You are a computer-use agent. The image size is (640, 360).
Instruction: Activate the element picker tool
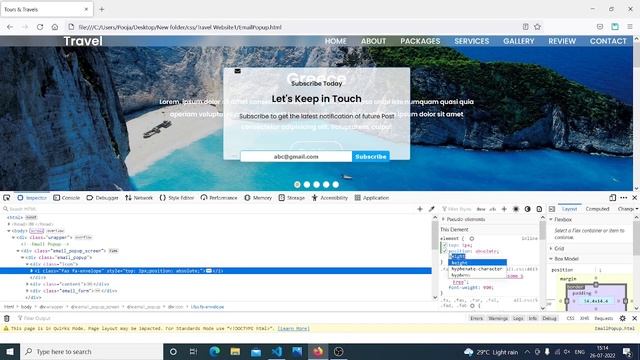tap(7, 198)
